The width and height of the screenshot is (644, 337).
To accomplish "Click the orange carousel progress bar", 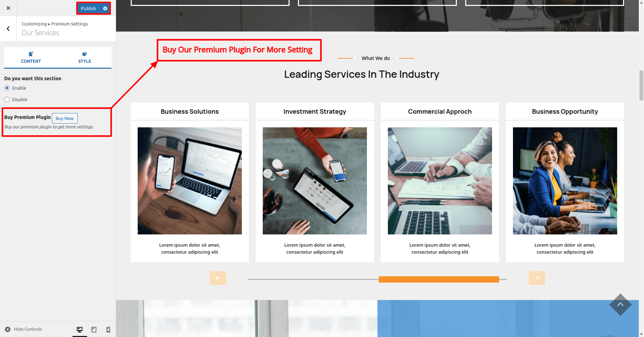I will 439,279.
